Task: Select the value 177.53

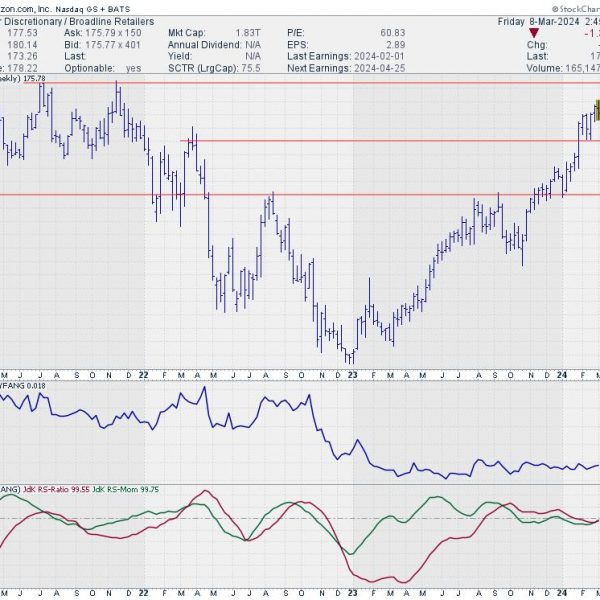Action: (x=22, y=33)
